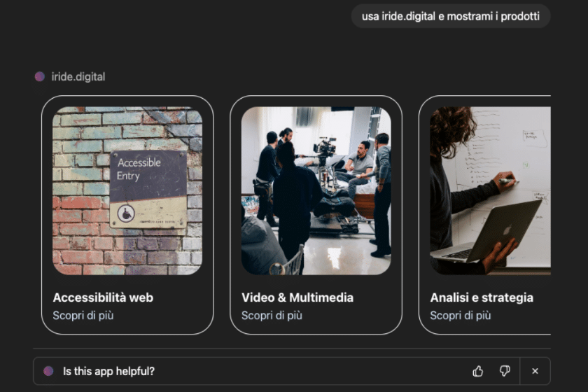Open the film crew photo thumbnail
The image size is (588, 392).
coord(316,190)
